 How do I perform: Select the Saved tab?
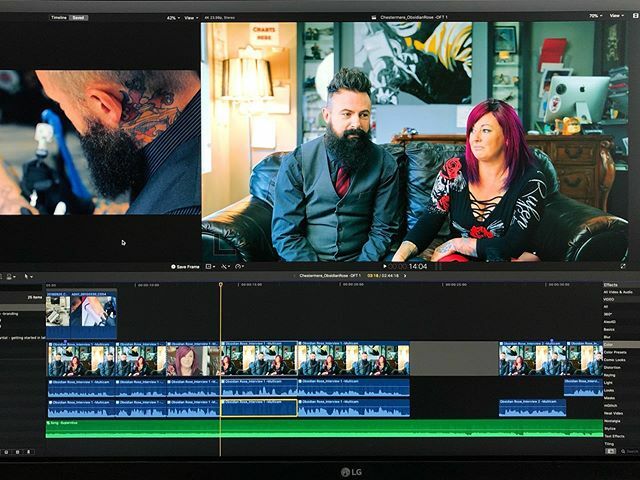click(x=78, y=18)
